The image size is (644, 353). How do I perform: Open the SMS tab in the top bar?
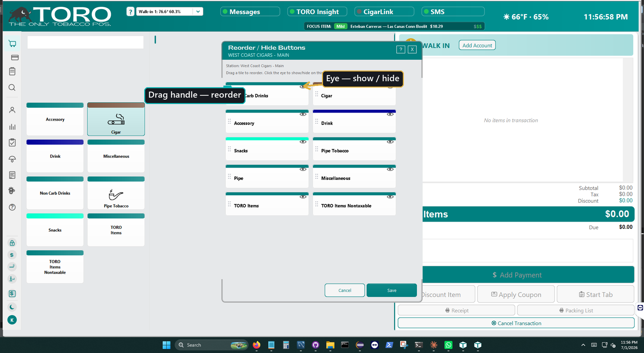point(453,12)
